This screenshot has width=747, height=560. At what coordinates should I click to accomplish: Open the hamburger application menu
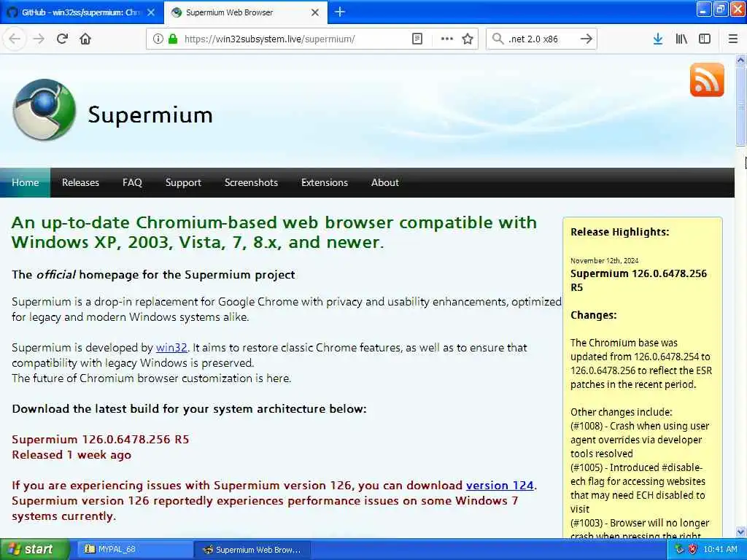click(733, 39)
